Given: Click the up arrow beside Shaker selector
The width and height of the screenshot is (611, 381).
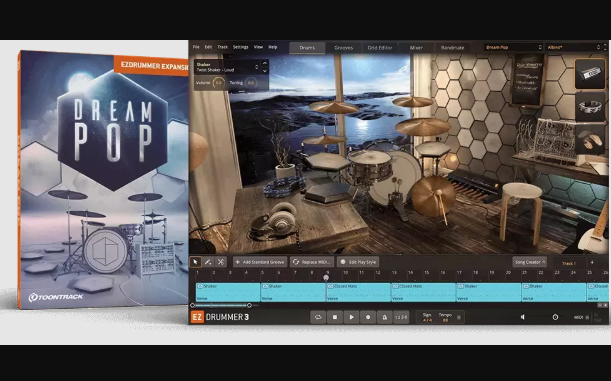Looking at the screenshot, I should click(265, 63).
